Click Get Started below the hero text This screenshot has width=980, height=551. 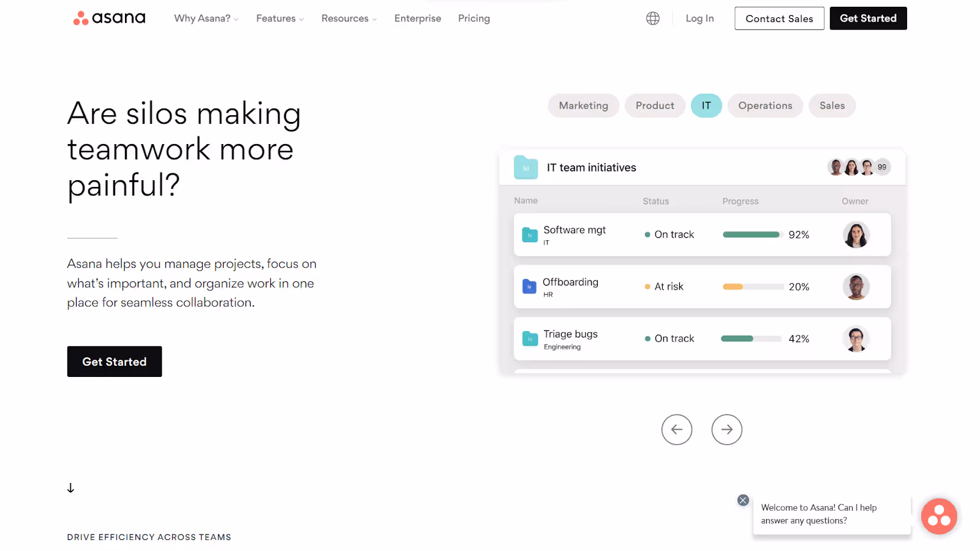[115, 362]
